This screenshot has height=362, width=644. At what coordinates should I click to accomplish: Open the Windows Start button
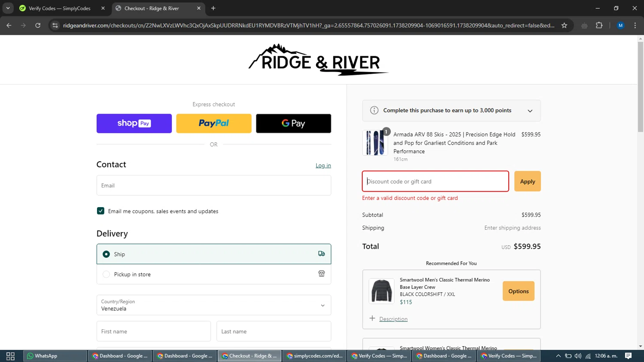(10, 356)
